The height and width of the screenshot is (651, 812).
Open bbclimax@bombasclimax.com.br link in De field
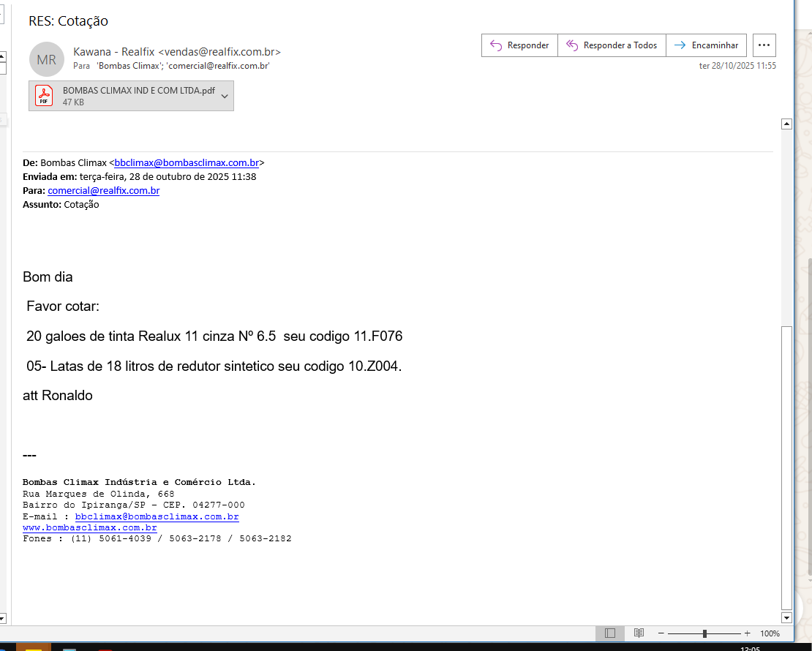point(187,163)
